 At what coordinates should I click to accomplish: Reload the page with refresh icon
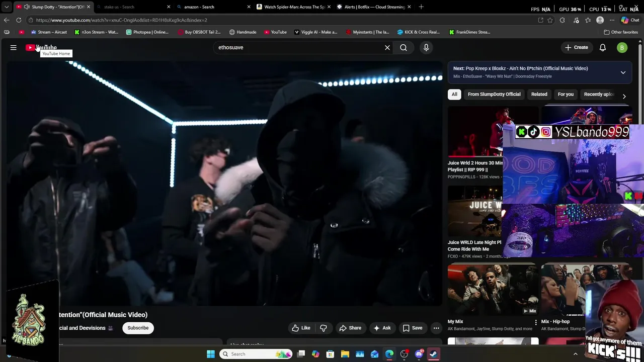pos(19,20)
